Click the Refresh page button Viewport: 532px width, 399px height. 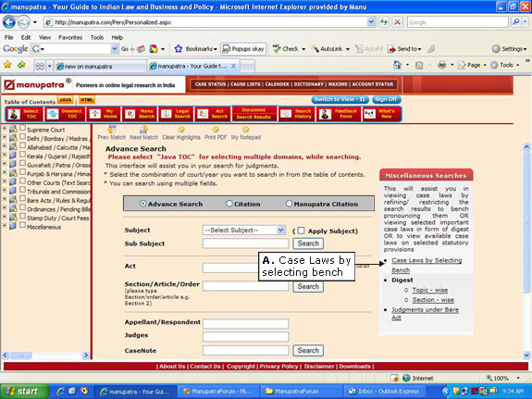[x=384, y=22]
